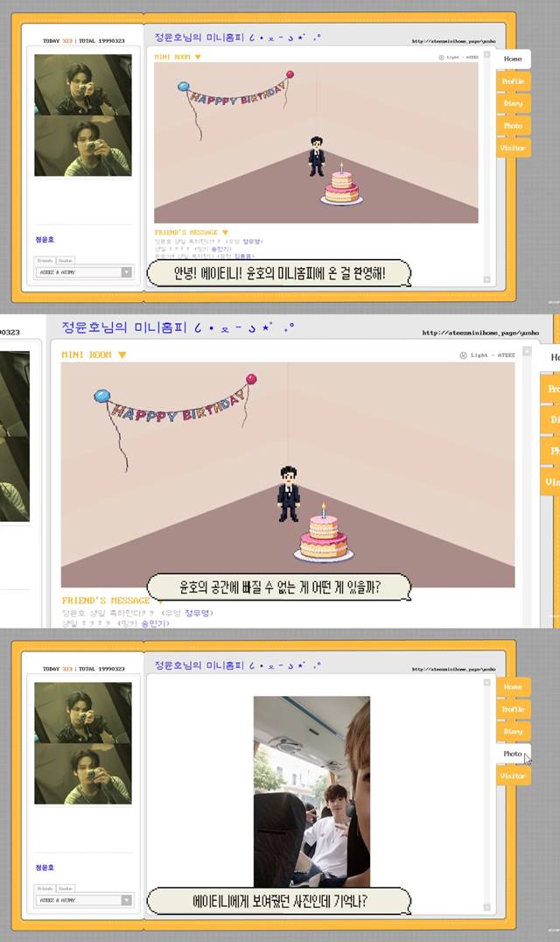Click the blue balloon in the zoomed mini room

[103, 397]
